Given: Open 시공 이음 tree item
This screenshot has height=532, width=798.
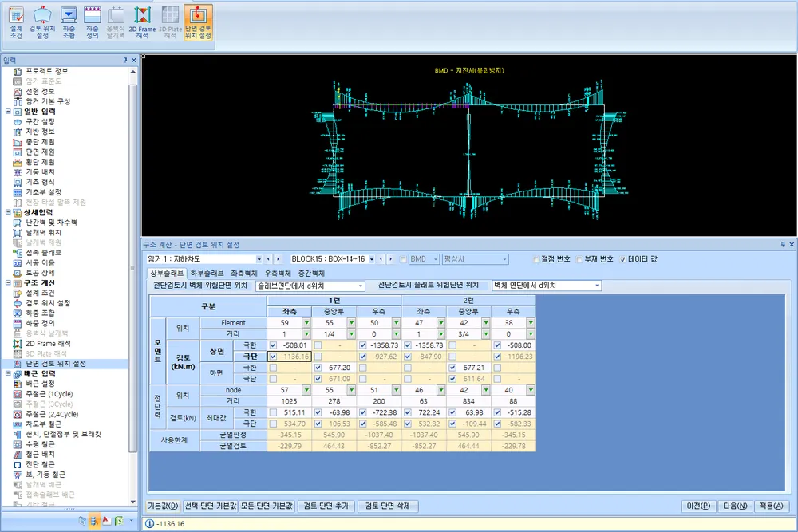Looking at the screenshot, I should tap(40, 262).
